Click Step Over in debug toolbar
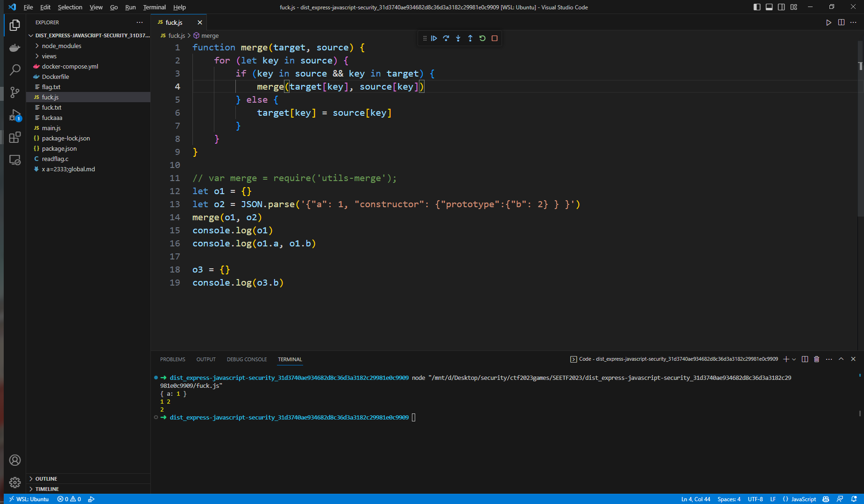This screenshot has height=504, width=864. (446, 38)
